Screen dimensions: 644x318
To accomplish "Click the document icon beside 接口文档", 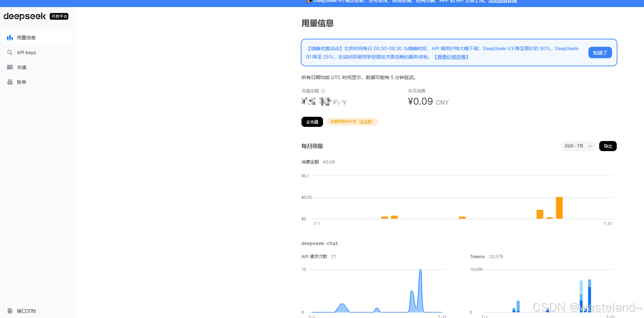I will (10, 311).
